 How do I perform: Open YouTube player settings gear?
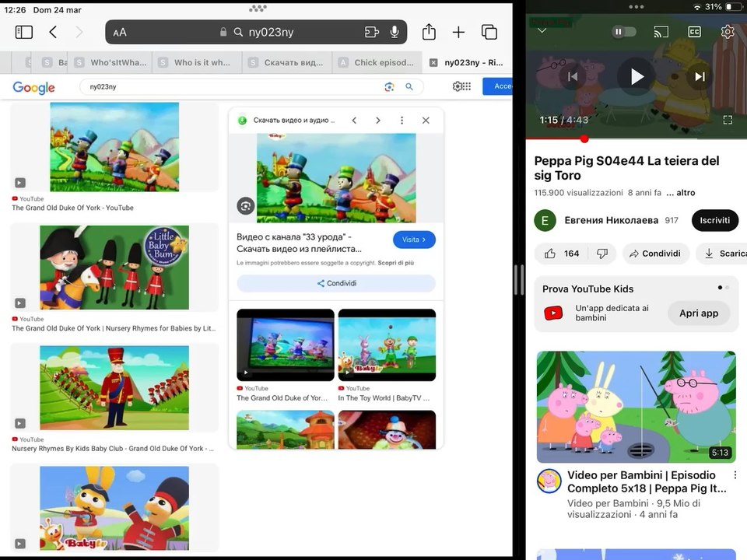728,32
